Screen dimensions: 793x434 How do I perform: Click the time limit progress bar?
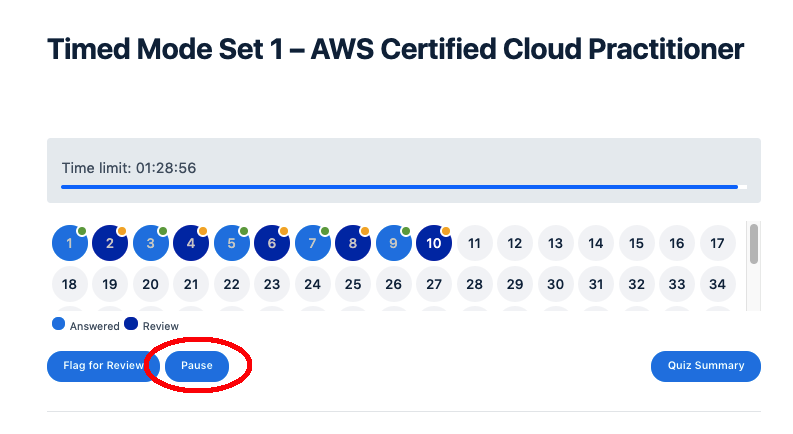tap(400, 187)
